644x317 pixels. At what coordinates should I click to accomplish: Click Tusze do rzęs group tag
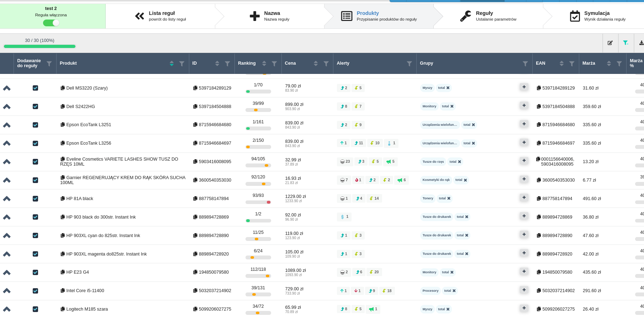[x=433, y=162]
